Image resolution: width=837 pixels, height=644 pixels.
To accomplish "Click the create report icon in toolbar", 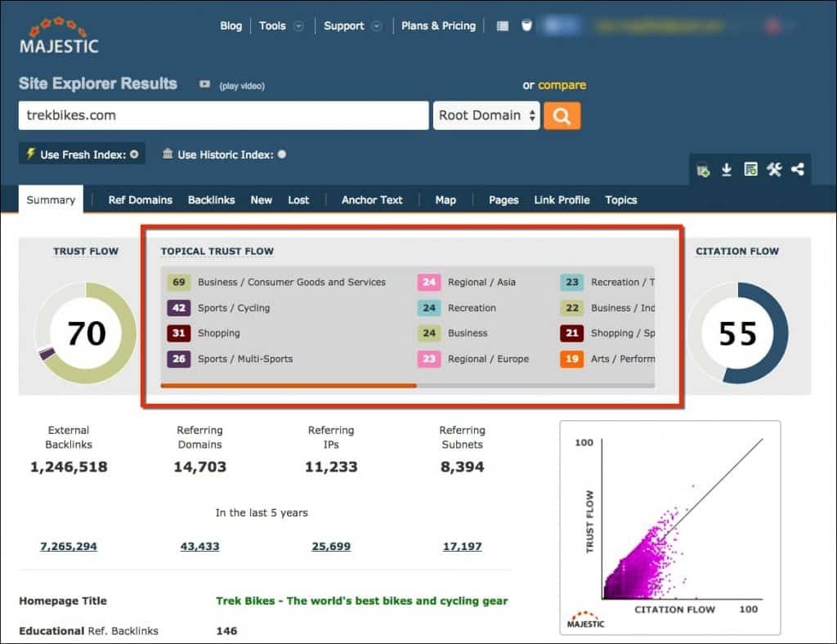I will [x=750, y=170].
